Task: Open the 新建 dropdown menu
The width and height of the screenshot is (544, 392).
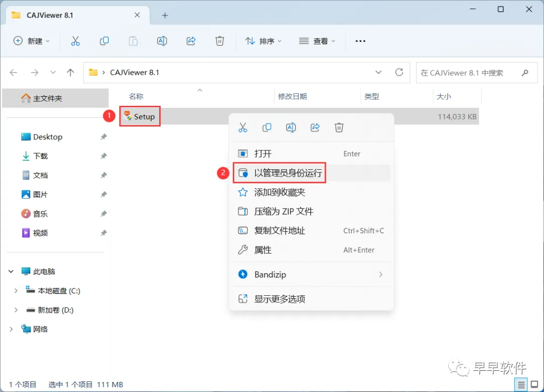Action: [31, 41]
